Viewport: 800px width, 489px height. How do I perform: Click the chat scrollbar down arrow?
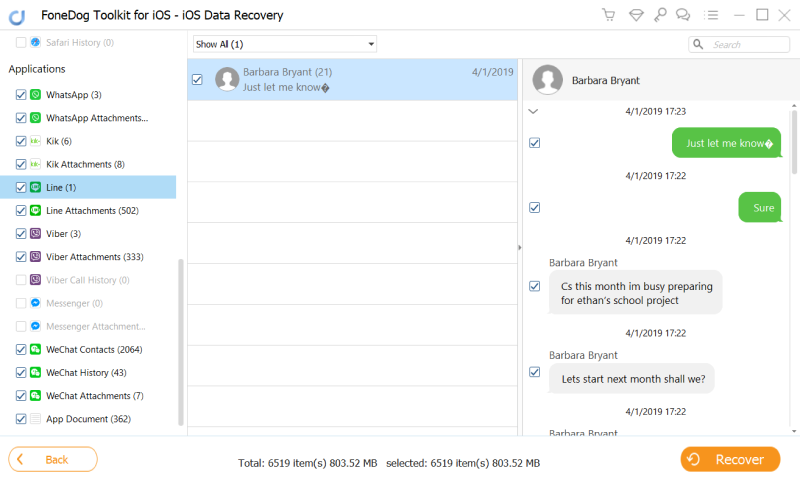point(794,431)
